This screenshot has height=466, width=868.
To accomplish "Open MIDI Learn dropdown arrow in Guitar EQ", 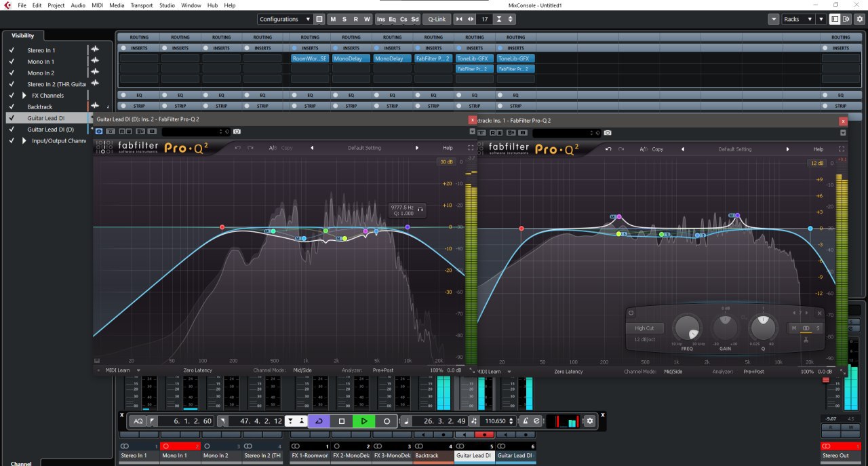I will (138, 370).
